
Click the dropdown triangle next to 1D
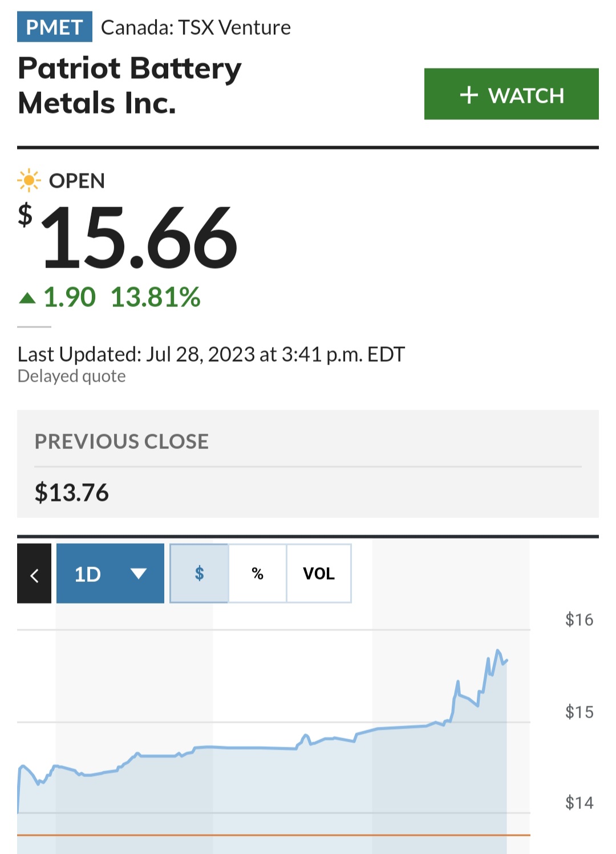[x=139, y=573]
